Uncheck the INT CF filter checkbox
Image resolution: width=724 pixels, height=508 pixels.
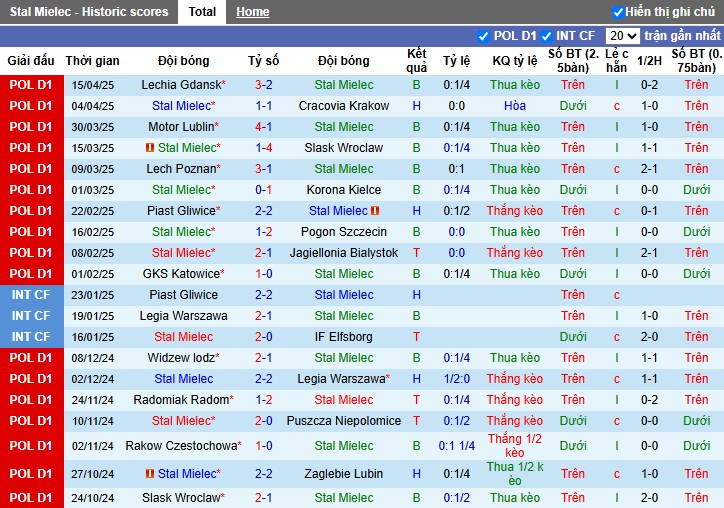546,36
